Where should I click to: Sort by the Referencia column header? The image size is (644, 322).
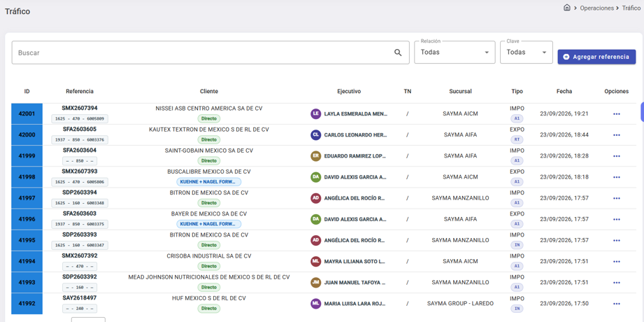(x=80, y=91)
